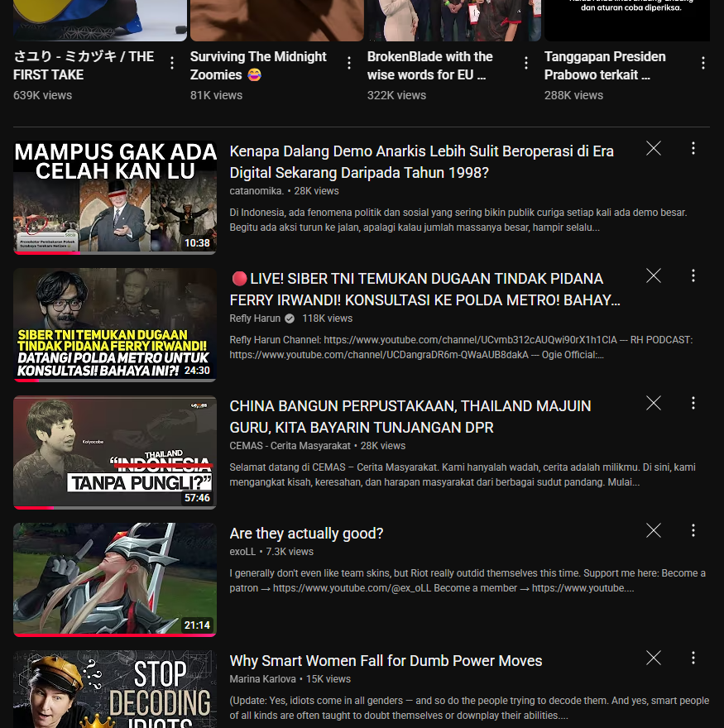The image size is (724, 728).
Task: Open 'Tanpa Pungli' CEMAS thumbnail
Action: pos(115,452)
